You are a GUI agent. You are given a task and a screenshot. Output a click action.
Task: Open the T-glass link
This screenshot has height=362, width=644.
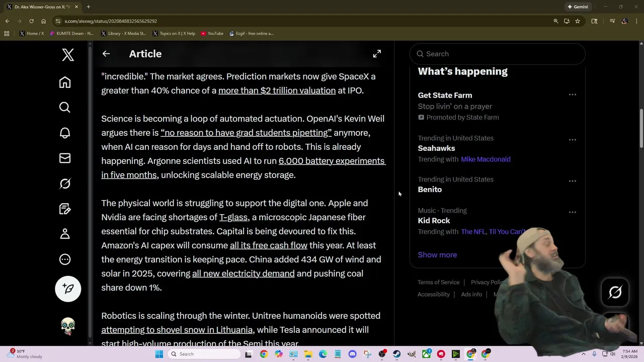[x=233, y=217]
